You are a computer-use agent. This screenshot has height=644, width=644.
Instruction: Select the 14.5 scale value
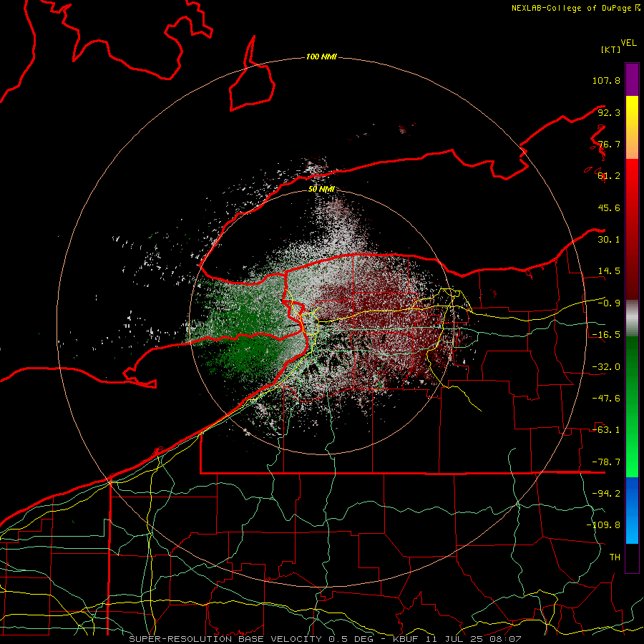click(x=609, y=271)
